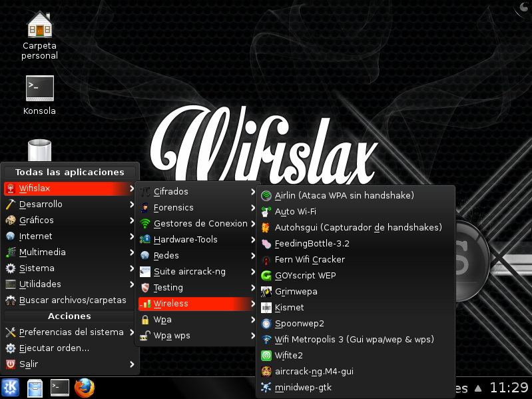This screenshot has height=399, width=532.
Task: Click the Wifi Metropolis 3 icon
Action: (266, 339)
